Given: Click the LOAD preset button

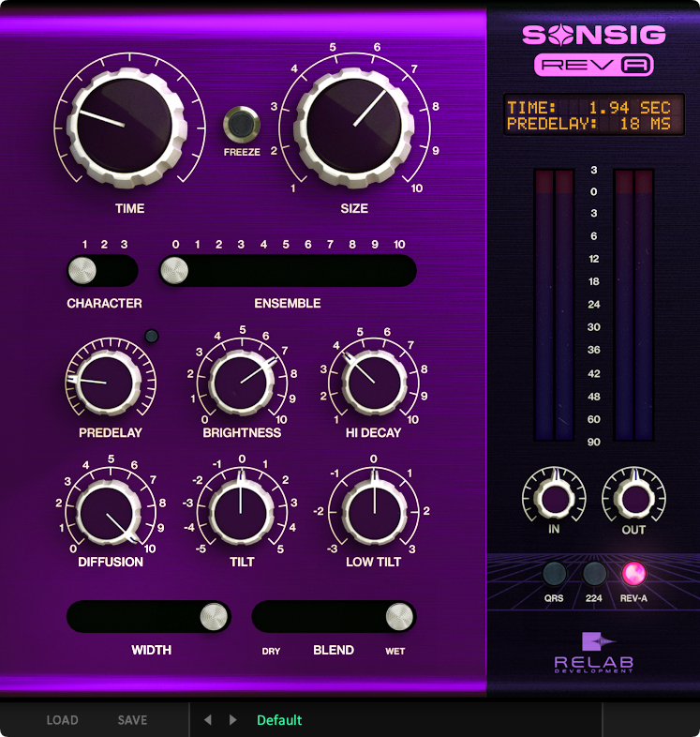Looking at the screenshot, I should click(x=63, y=720).
